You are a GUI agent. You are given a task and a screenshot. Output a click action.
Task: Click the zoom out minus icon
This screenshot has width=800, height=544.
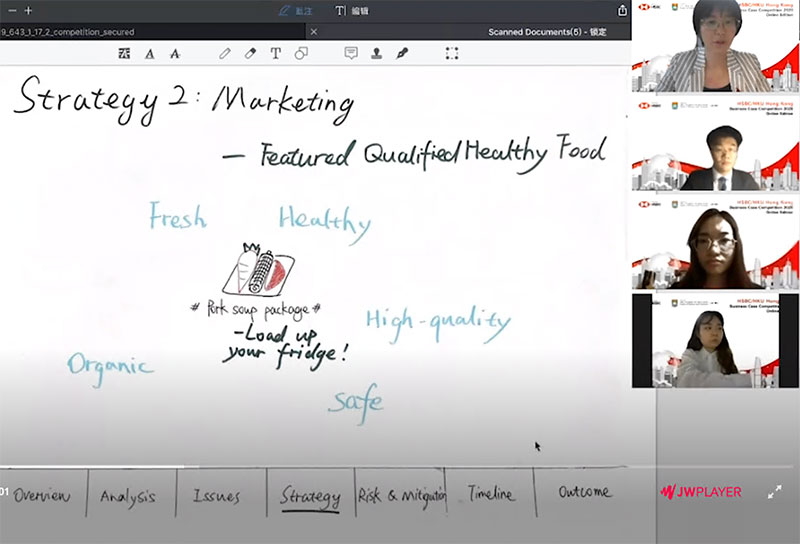pyautogui.click(x=12, y=10)
